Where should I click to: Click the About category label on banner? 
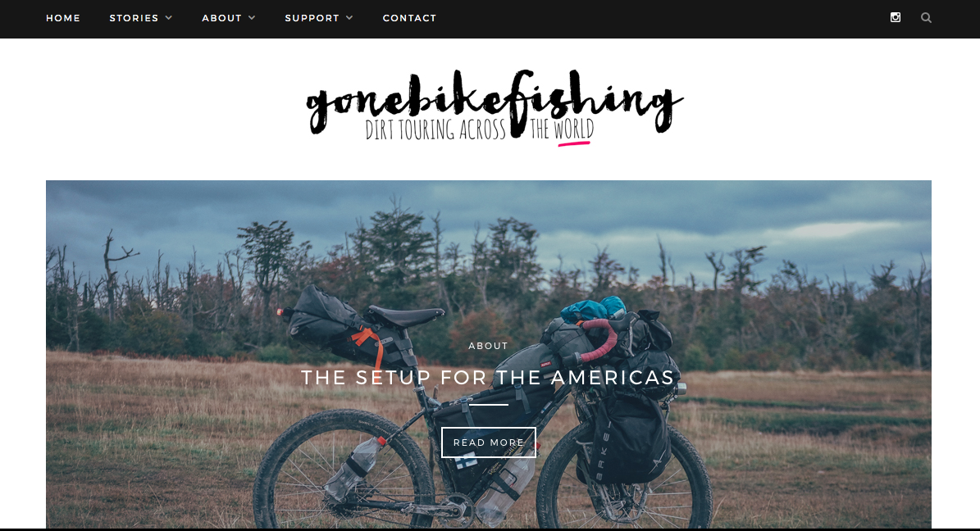tap(488, 346)
